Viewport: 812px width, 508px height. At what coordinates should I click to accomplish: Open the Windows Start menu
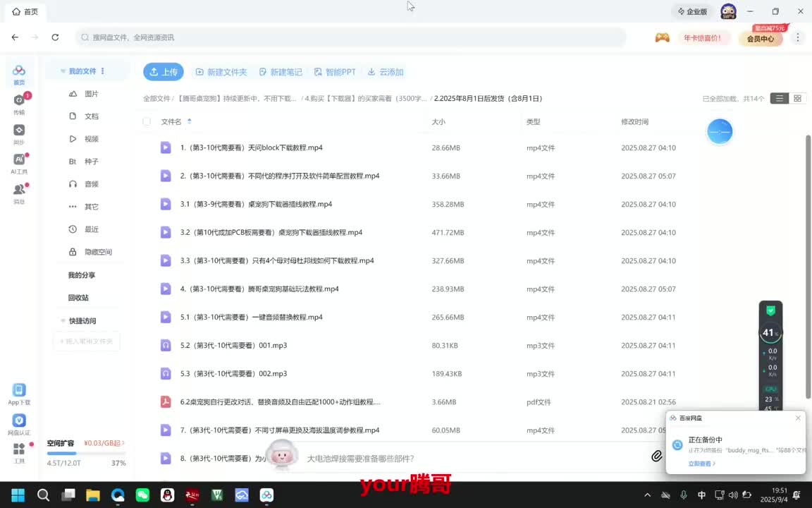click(x=18, y=495)
